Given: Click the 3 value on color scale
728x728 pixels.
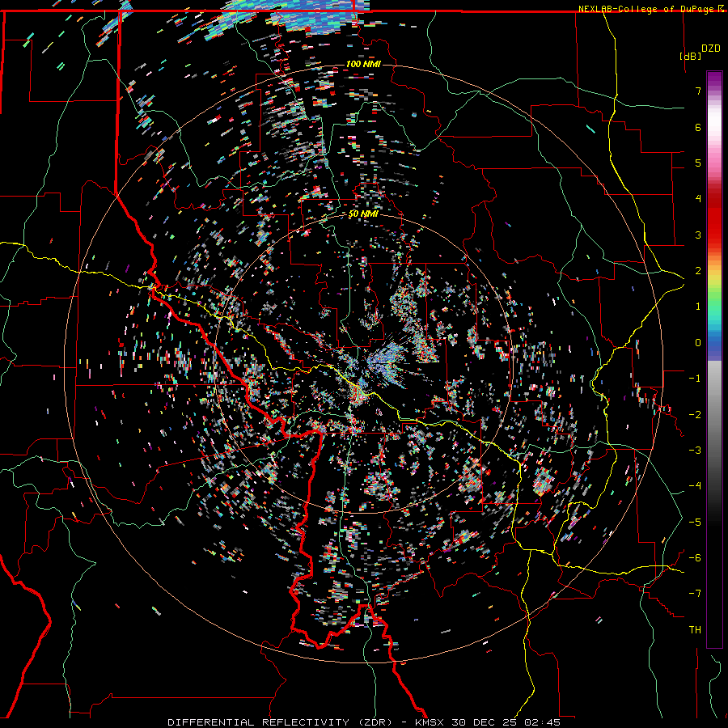Looking at the screenshot, I should [698, 235].
